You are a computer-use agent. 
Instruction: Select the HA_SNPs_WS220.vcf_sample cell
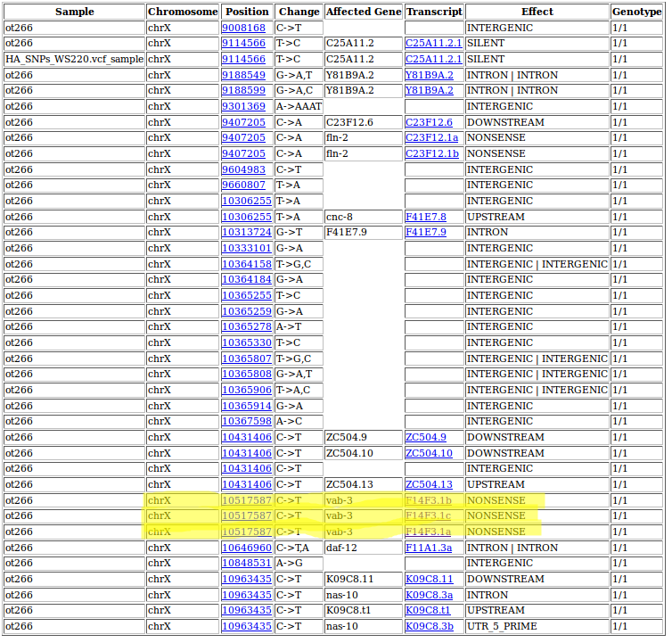(75, 59)
